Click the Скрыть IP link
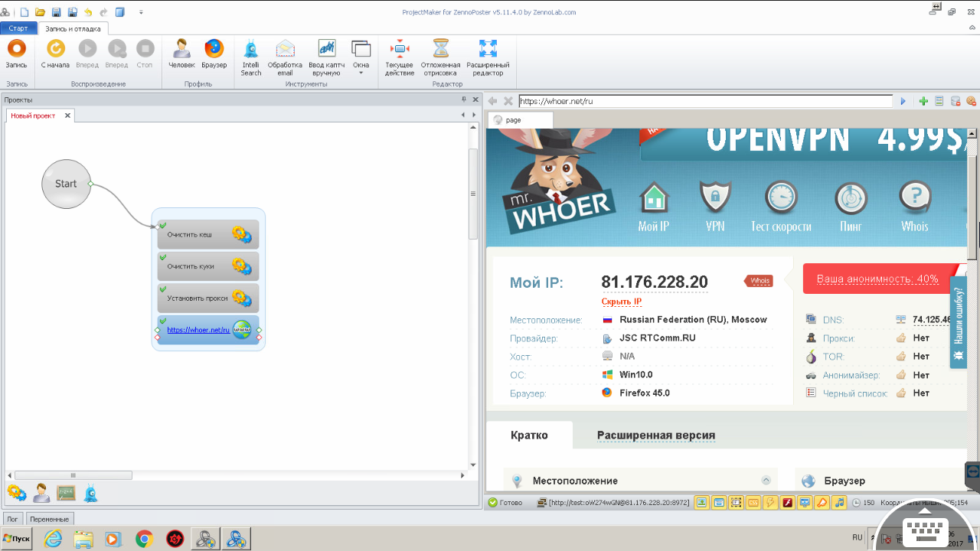This screenshot has width=980, height=551. coord(622,302)
